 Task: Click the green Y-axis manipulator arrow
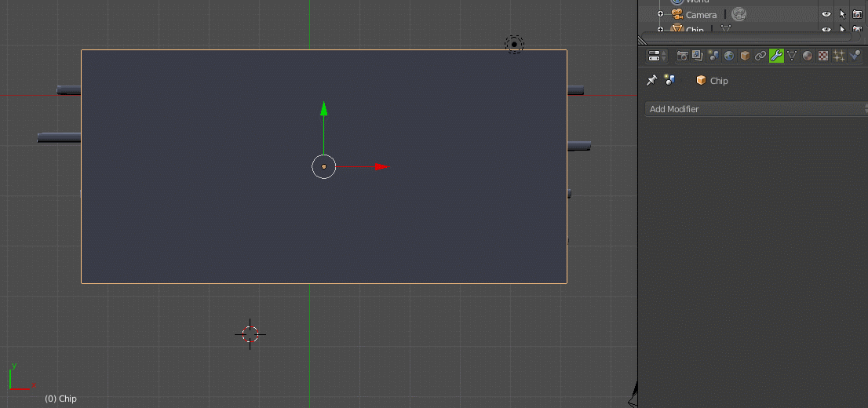pos(324,108)
